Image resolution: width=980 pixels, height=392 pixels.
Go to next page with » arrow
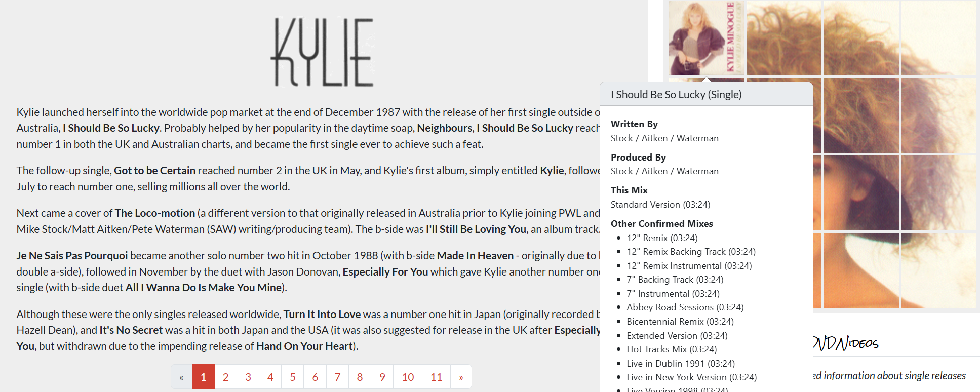(x=461, y=377)
